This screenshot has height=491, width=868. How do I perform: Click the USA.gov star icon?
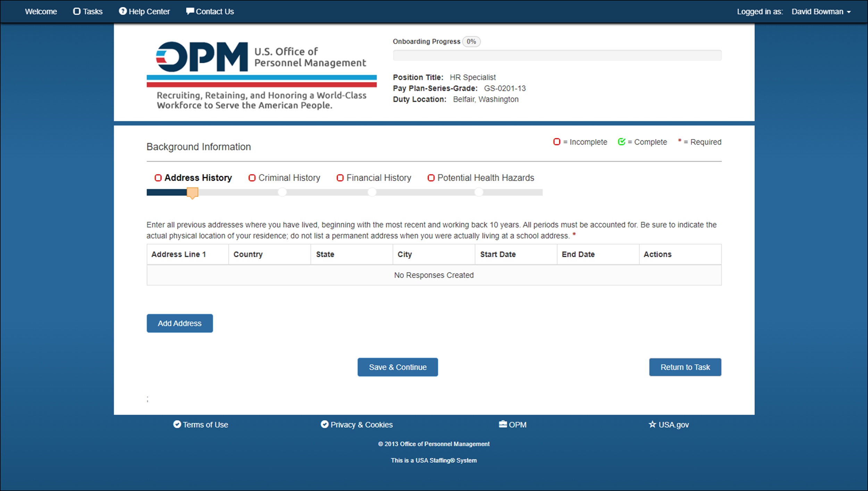point(652,424)
